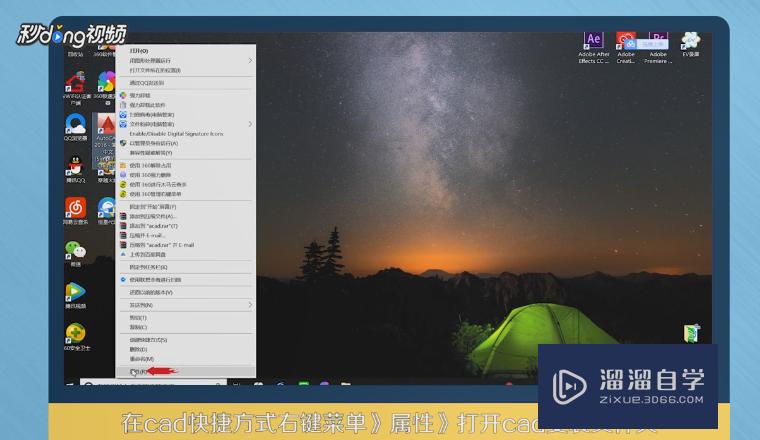
Task: Choose 添加到压缩文件(A)... menu entry
Action: tap(186, 216)
